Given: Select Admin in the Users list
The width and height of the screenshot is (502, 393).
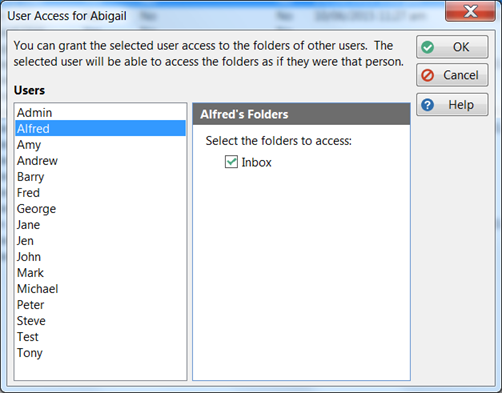Looking at the screenshot, I should click(x=100, y=113).
